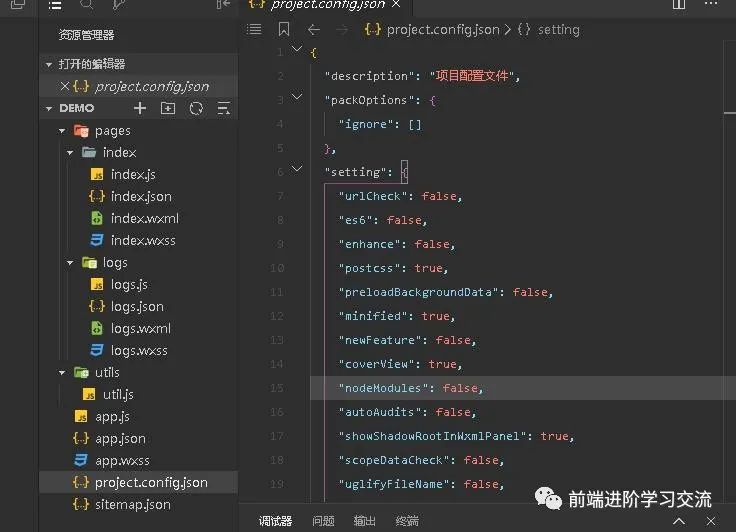Open app.json in the file tree
The width and height of the screenshot is (736, 532).
point(120,438)
